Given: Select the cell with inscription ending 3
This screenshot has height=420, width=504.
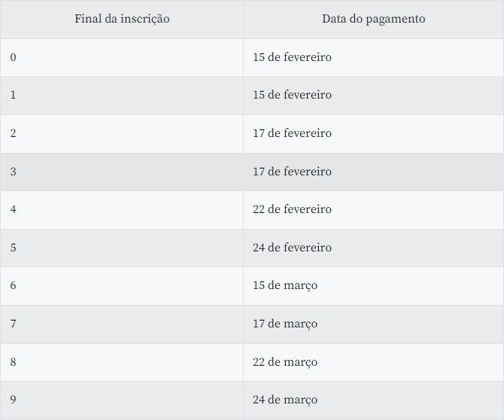Looking at the screenshot, I should pos(14,172).
